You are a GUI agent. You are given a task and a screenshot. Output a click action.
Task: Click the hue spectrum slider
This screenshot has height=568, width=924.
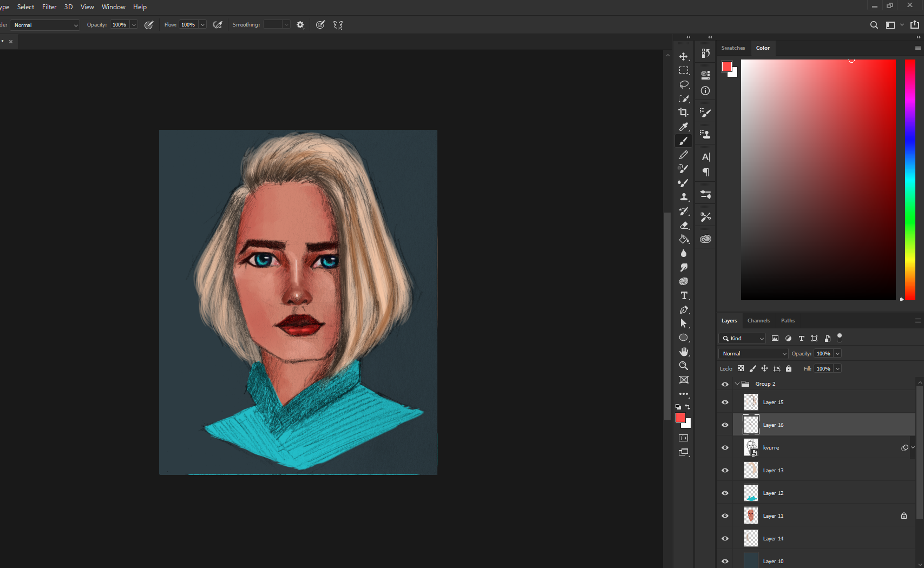(x=910, y=180)
